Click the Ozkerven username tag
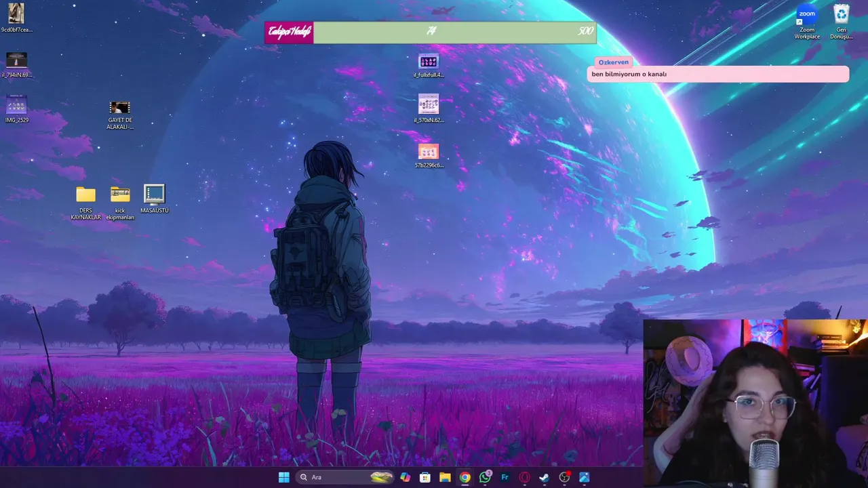868x488 pixels. click(x=613, y=62)
